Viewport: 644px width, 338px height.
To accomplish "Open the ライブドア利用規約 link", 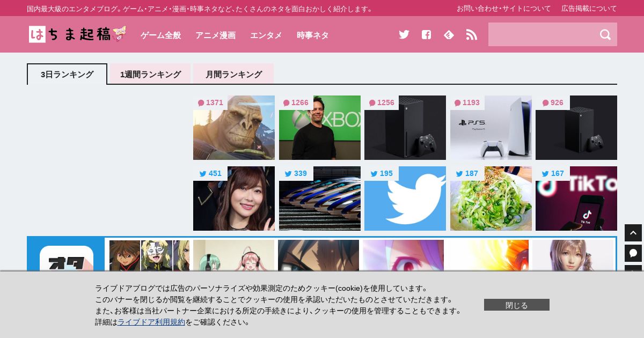I will point(151,322).
